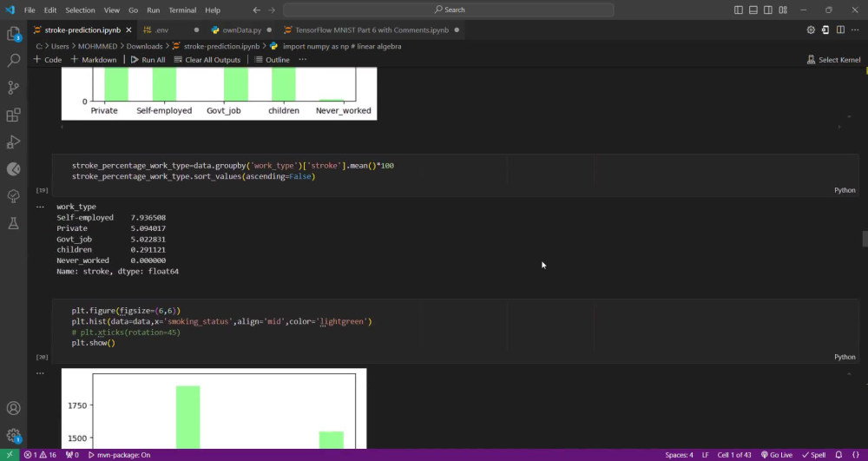Viewport: 868px width, 461px height.
Task: Open the remote window indicator
Action: 10,455
